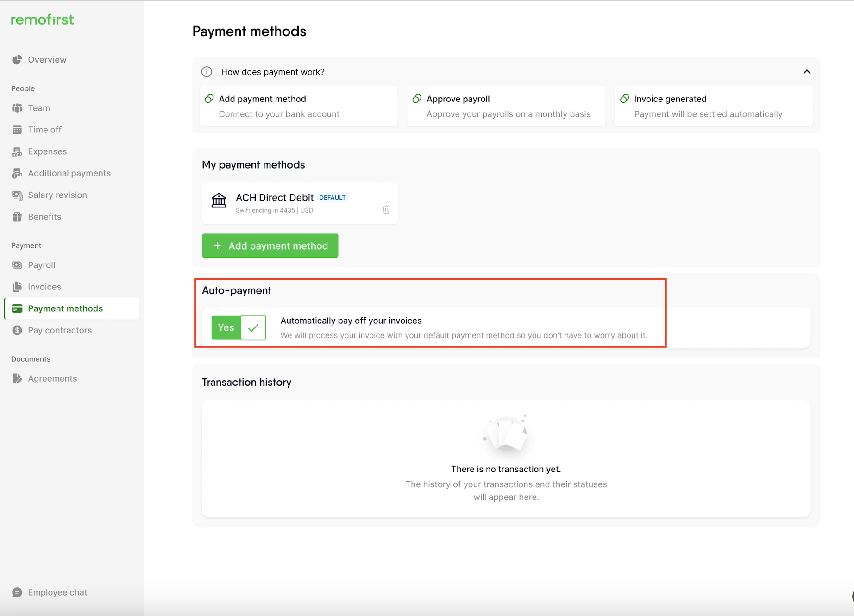The width and height of the screenshot is (854, 616).
Task: Open Salary revision section
Action: click(x=57, y=195)
